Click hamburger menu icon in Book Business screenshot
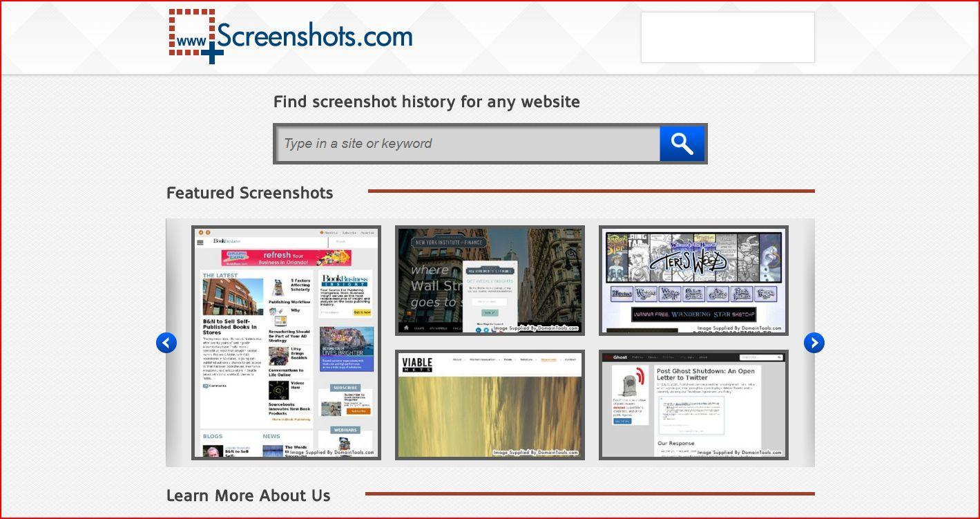980x519 pixels. [200, 243]
